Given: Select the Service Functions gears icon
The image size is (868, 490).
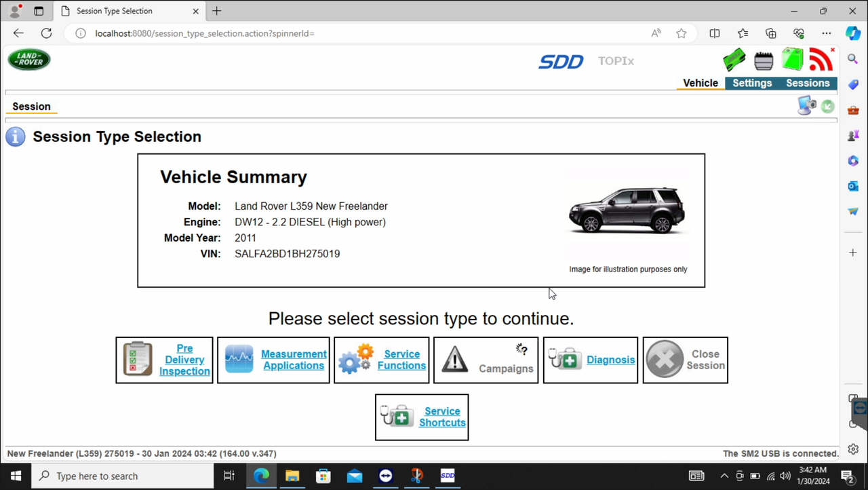Looking at the screenshot, I should pos(355,359).
